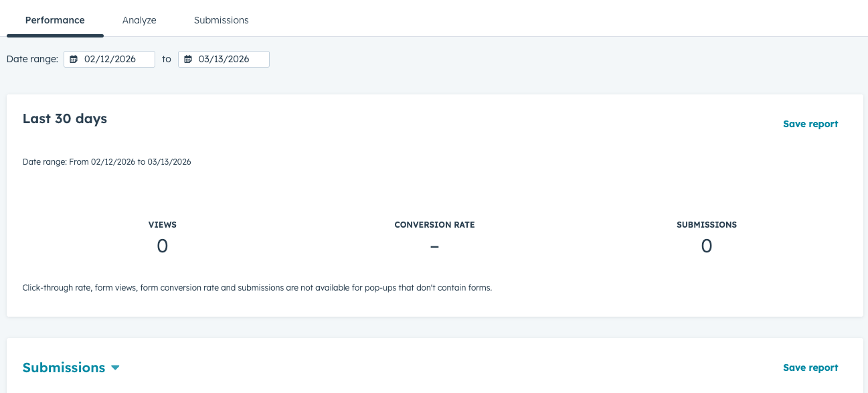
Task: Click the click-through rate footnote text
Action: pos(257,288)
